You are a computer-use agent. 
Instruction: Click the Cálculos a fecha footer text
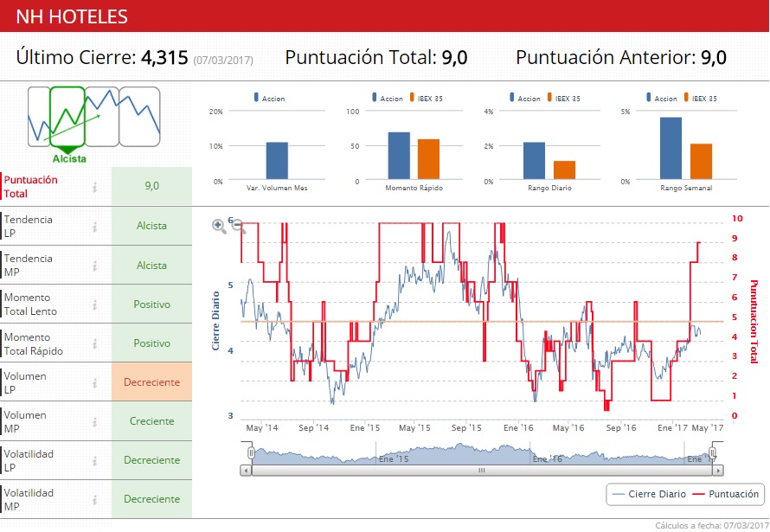click(x=711, y=526)
